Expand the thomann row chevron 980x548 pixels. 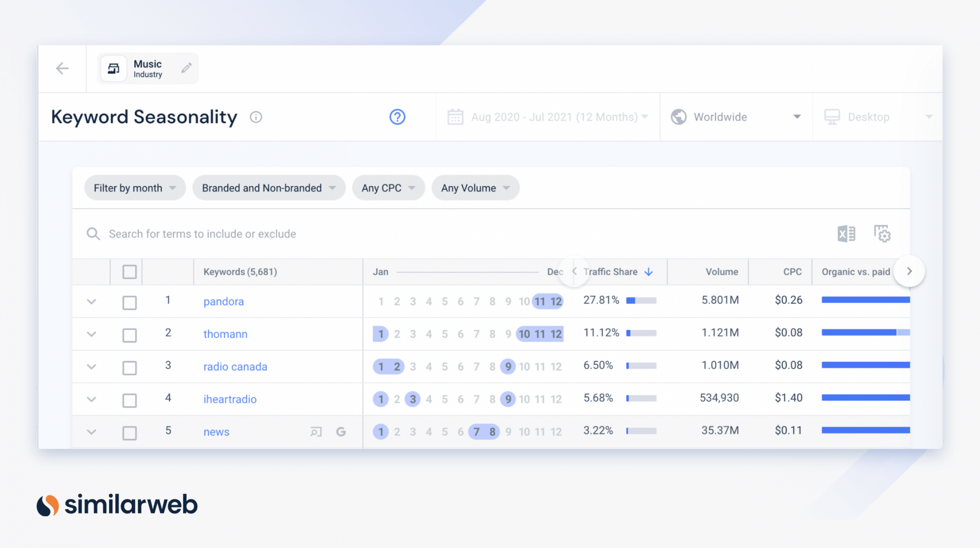point(91,334)
